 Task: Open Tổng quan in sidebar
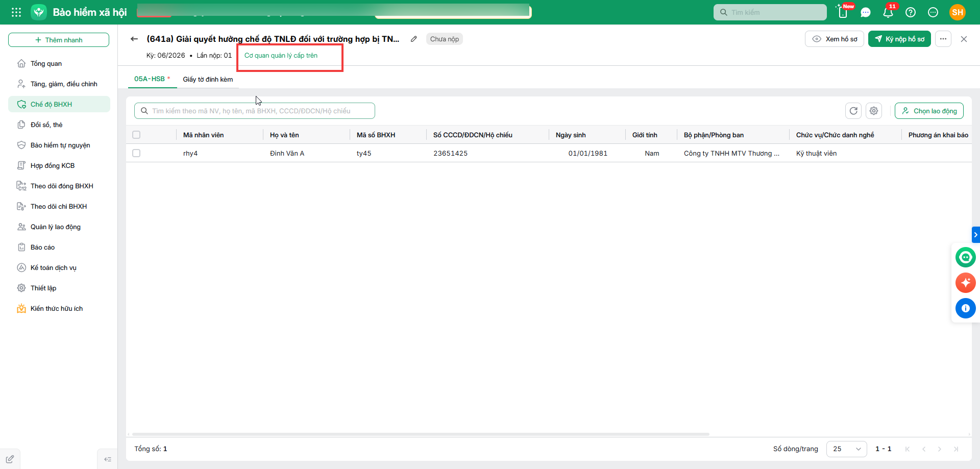[x=59, y=63]
